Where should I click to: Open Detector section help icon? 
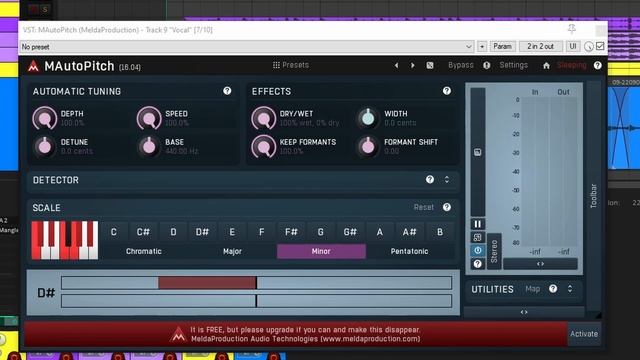430,180
